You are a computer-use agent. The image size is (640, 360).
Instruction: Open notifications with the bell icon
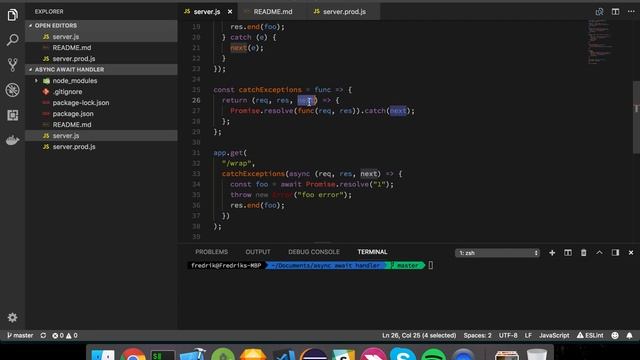pos(629,336)
